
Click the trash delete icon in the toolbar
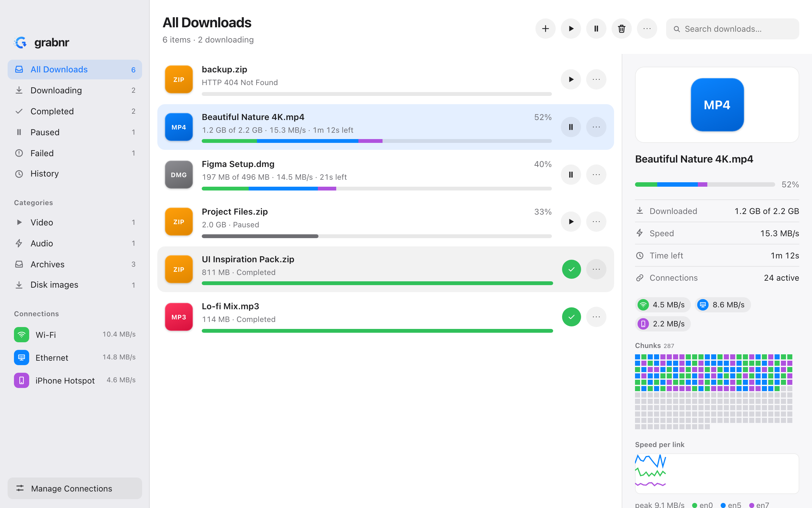pyautogui.click(x=621, y=29)
